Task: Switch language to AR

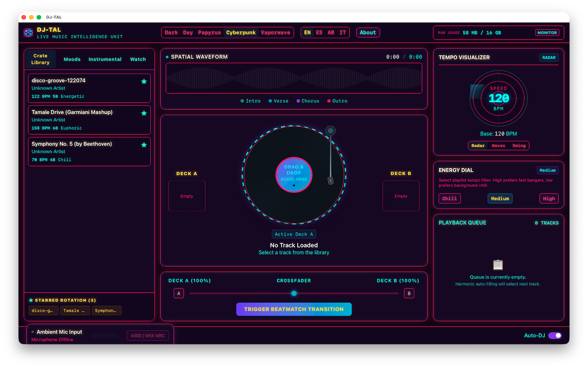Action: coord(331,33)
